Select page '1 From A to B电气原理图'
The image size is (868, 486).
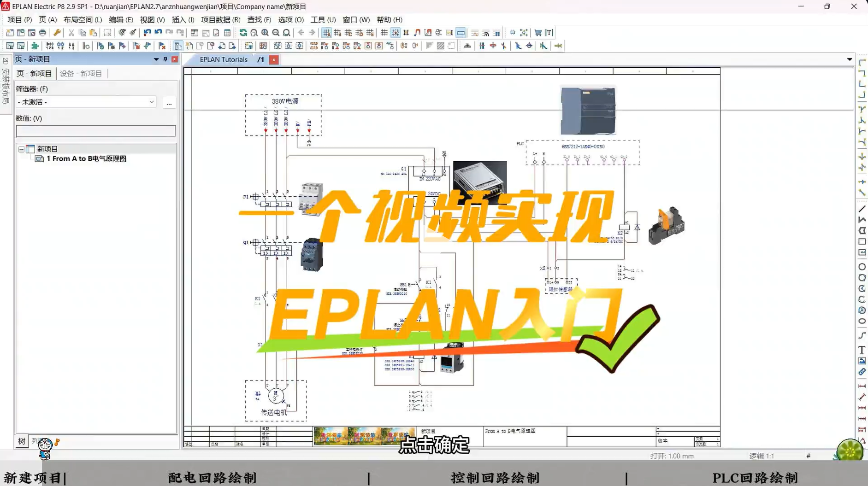pyautogui.click(x=86, y=158)
